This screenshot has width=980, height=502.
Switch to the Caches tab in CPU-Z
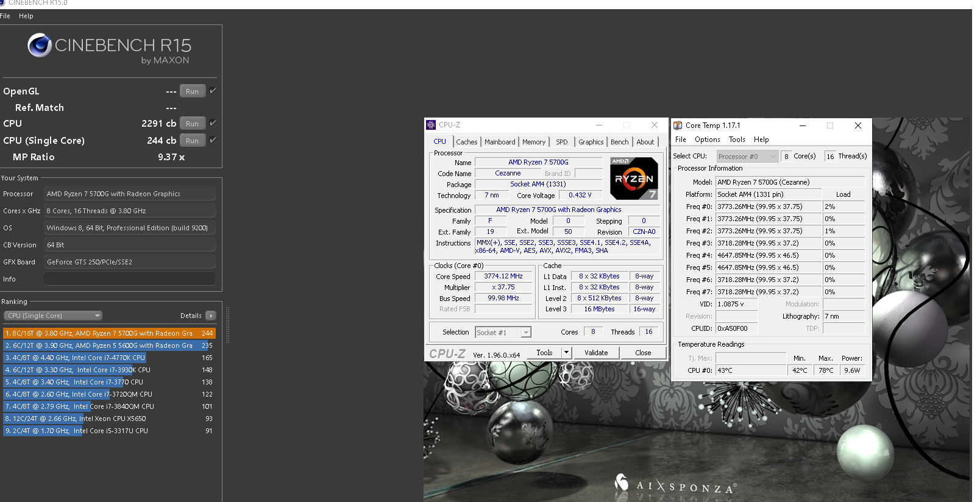467,142
